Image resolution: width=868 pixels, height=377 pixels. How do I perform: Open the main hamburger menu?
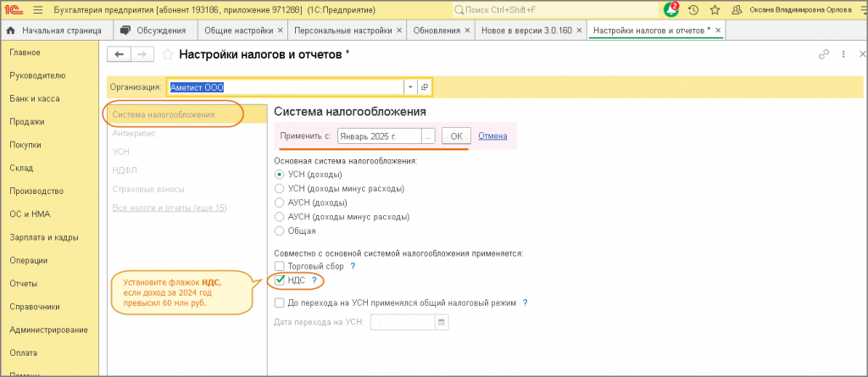tap(37, 10)
